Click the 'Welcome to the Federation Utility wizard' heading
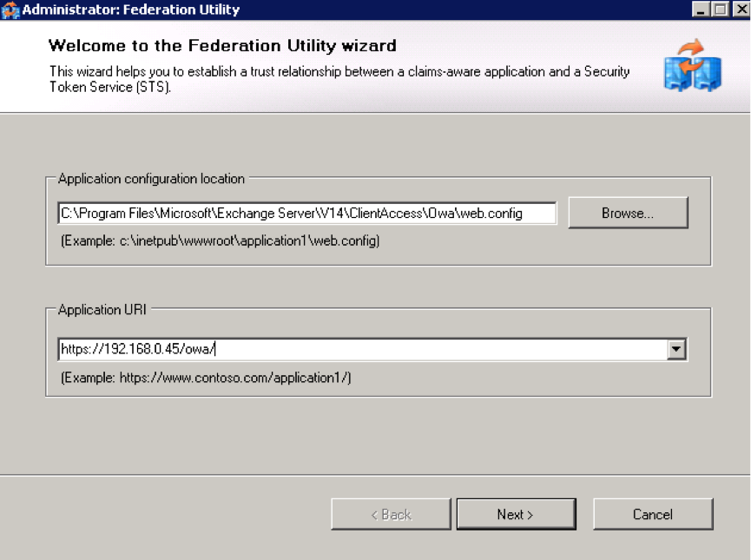Screen dimensions: 751x560 pyautogui.click(x=223, y=45)
